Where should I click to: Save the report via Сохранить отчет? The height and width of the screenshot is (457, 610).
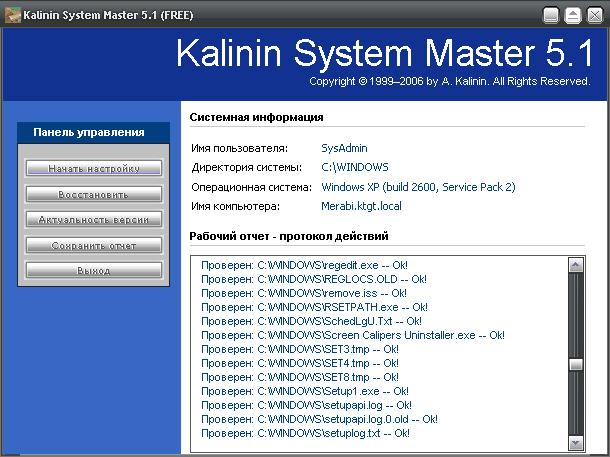point(94,245)
